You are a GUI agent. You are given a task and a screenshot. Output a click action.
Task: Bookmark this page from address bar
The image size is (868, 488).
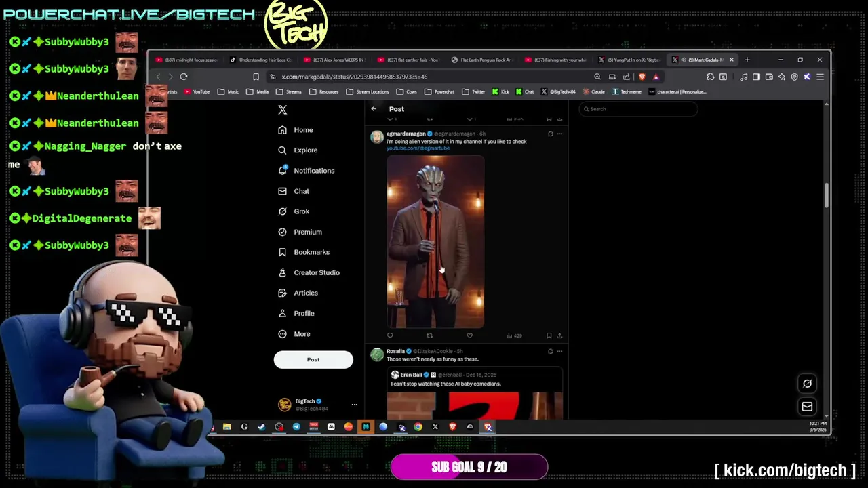coord(256,77)
